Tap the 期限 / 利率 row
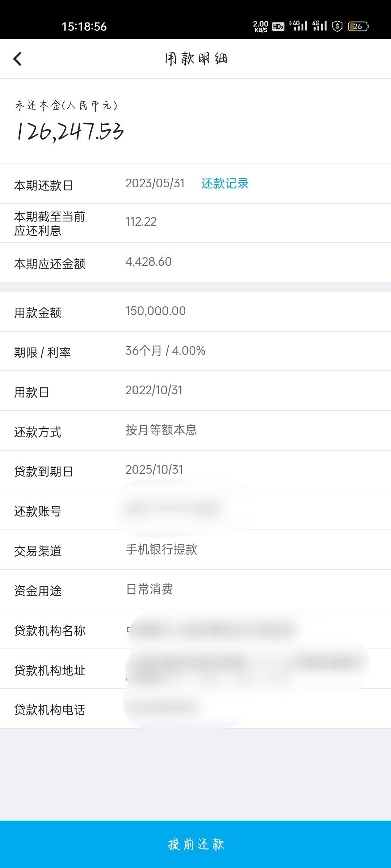This screenshot has width=391, height=868. [x=195, y=351]
